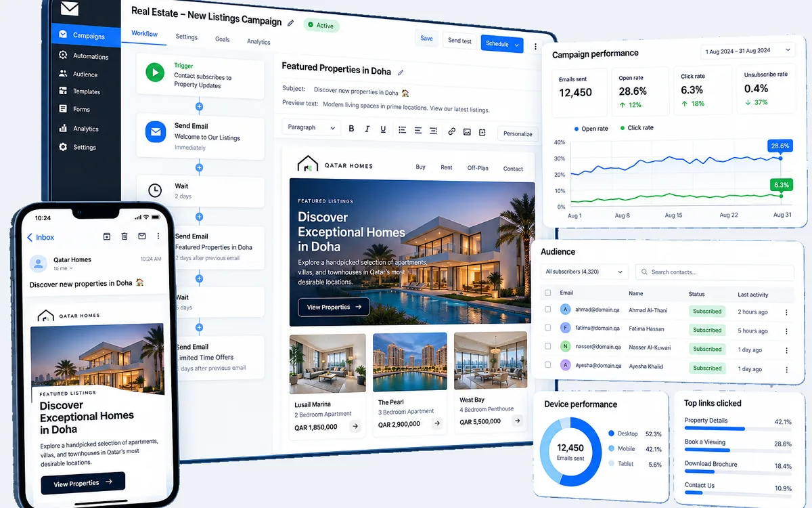
Task: Click the Active status badge
Action: pos(321,26)
